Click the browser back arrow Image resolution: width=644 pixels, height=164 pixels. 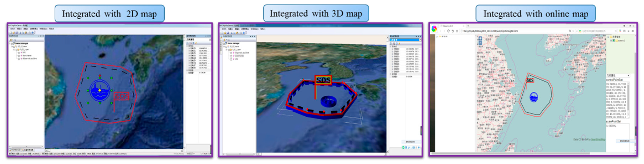[x=441, y=31]
